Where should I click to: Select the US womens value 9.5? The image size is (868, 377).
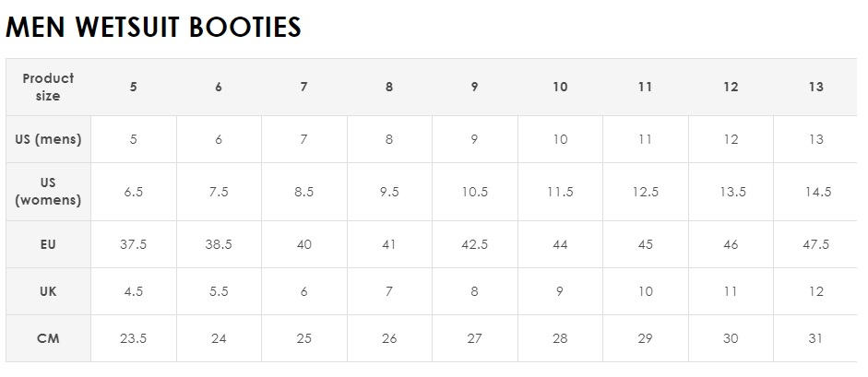(389, 192)
